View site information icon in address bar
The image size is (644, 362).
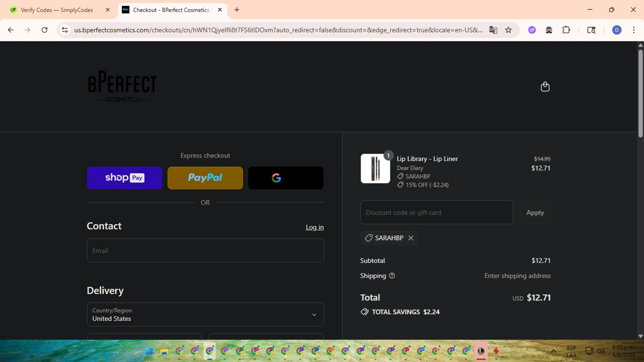(x=65, y=30)
